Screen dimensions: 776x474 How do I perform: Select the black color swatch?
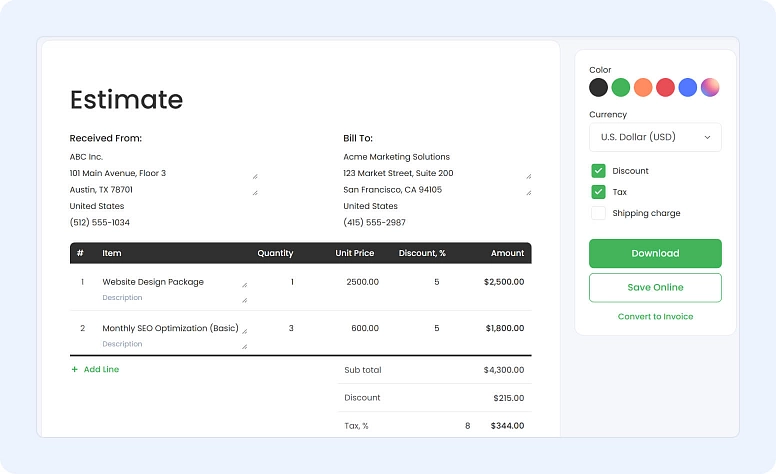point(598,87)
